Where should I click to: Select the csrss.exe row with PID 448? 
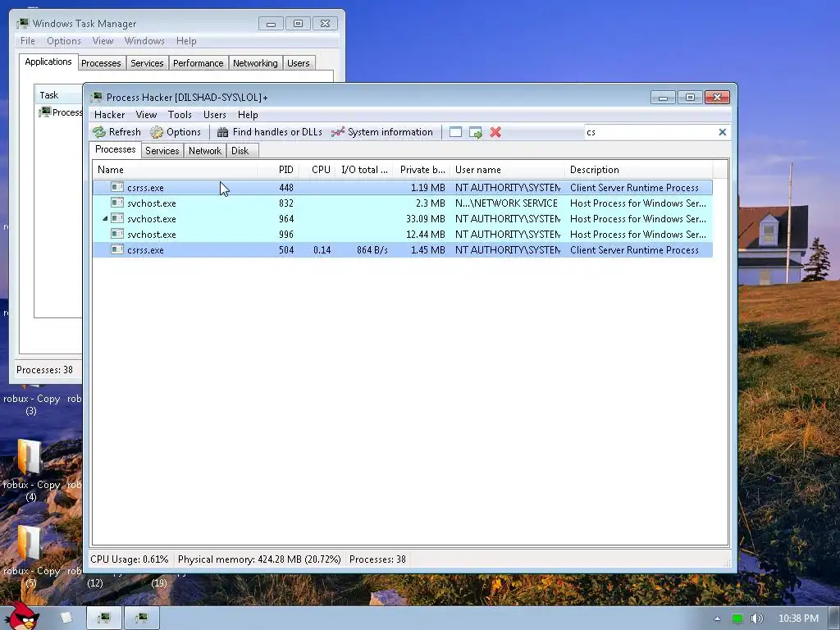click(x=402, y=188)
